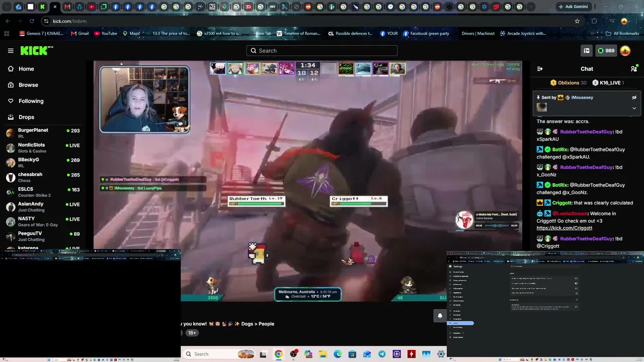Click the taskbar Search box
This screenshot has width=644, height=362.
point(219,354)
